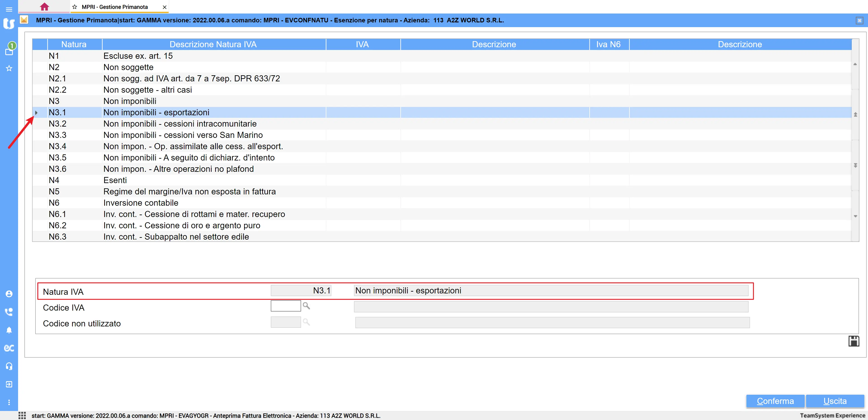This screenshot has height=420, width=868.
Task: Open the hamburger menu in sidebar
Action: 9,9
